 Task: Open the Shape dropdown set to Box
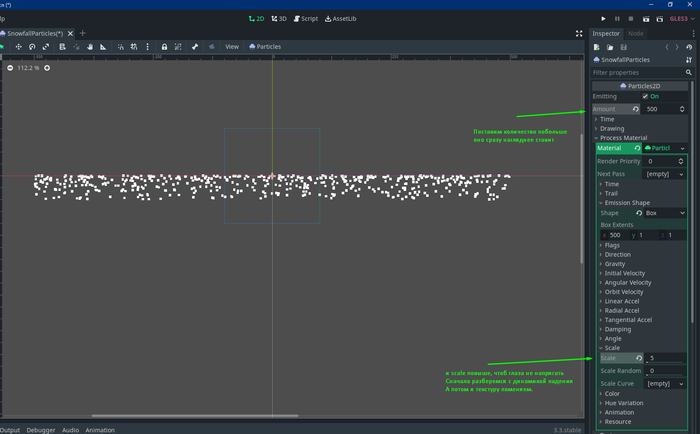click(660, 213)
